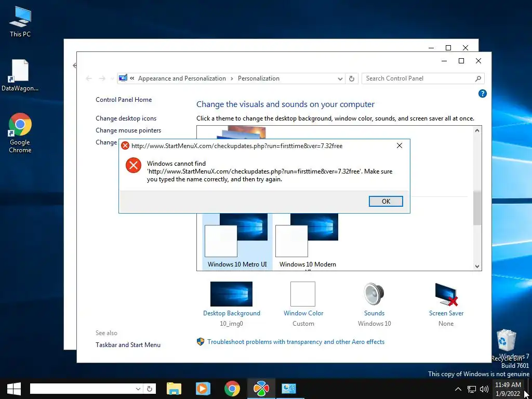Viewport: 532px width, 399px height.
Task: Click OK in the error dialog
Action: click(x=386, y=201)
